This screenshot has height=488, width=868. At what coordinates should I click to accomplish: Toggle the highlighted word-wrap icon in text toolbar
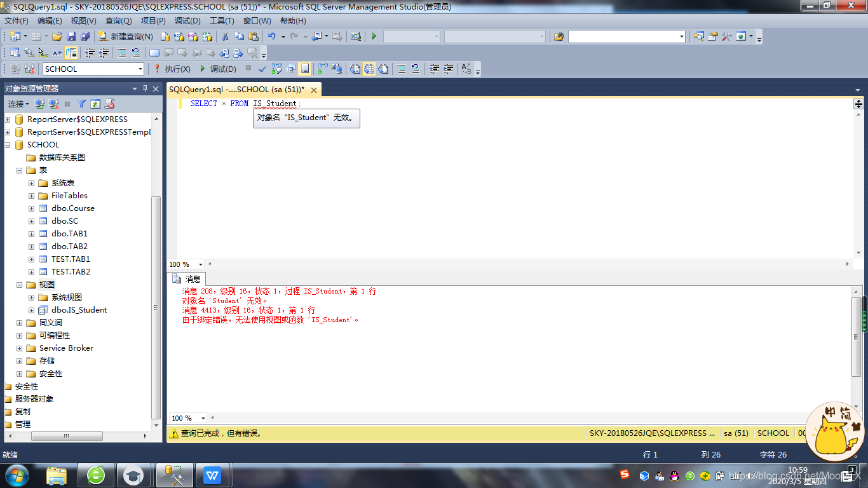pyautogui.click(x=71, y=53)
